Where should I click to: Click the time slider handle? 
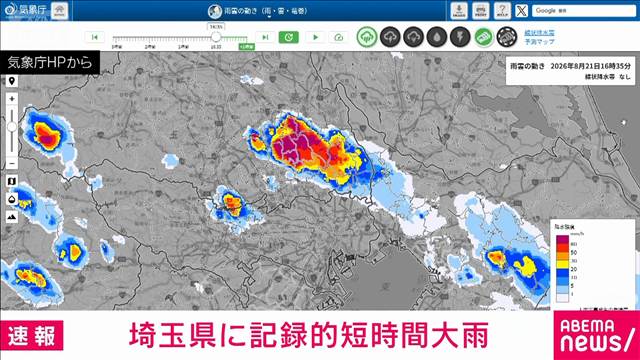pyautogui.click(x=216, y=37)
